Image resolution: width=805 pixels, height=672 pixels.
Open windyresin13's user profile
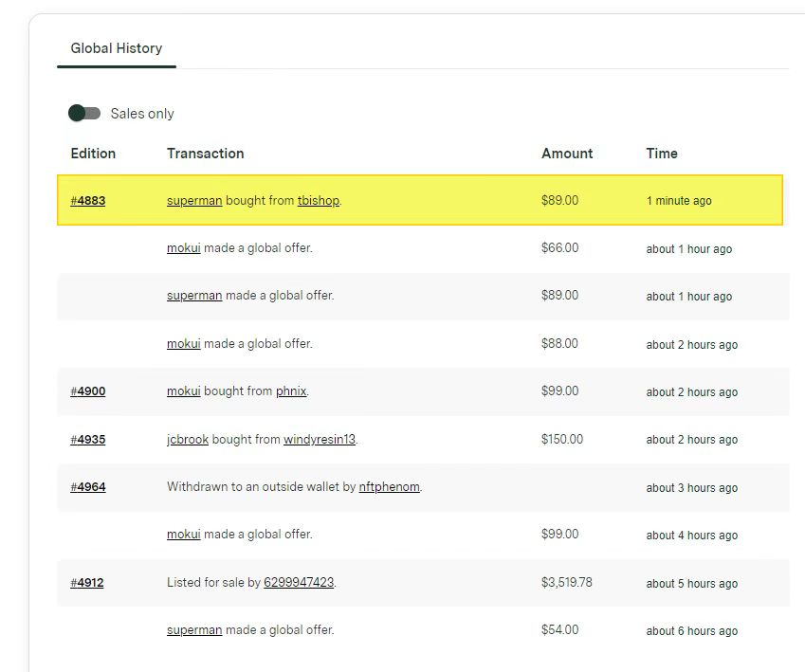tap(320, 440)
